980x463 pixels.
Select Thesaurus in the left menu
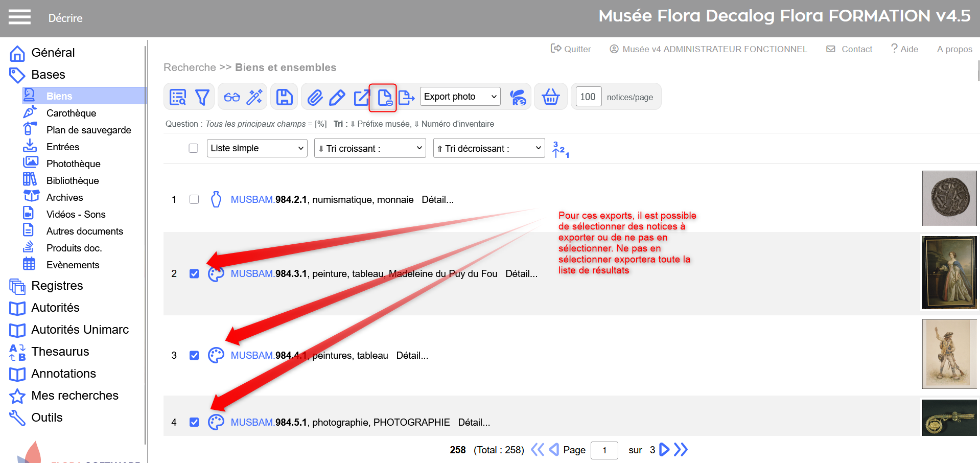click(x=60, y=352)
